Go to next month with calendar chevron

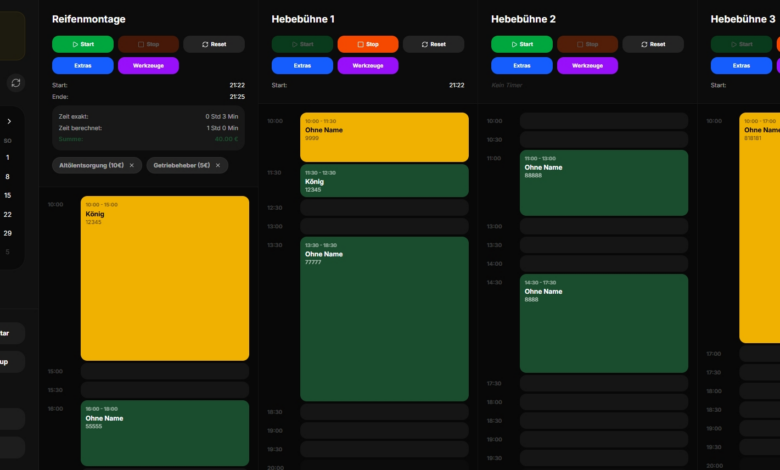[x=9, y=121]
